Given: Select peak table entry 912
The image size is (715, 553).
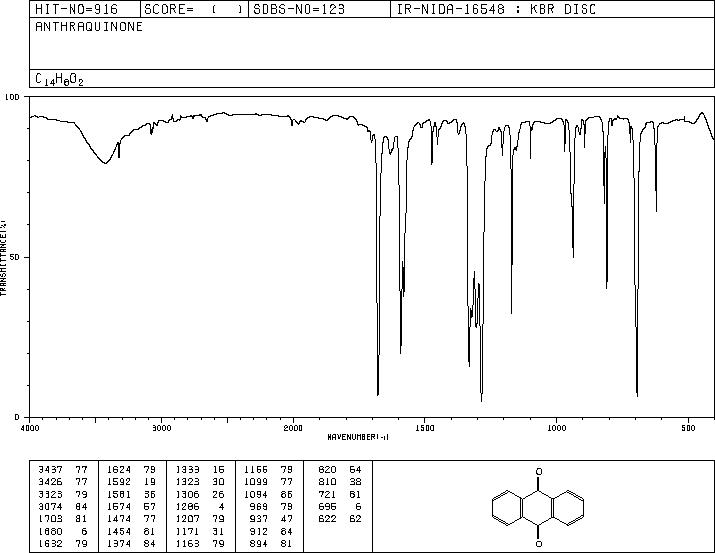Looking at the screenshot, I should pos(259,531).
